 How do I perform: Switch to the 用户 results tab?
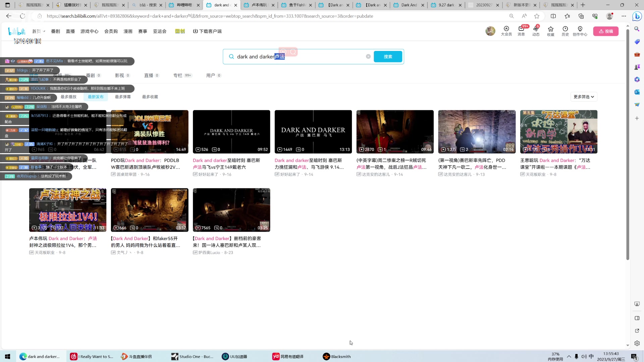point(213,75)
